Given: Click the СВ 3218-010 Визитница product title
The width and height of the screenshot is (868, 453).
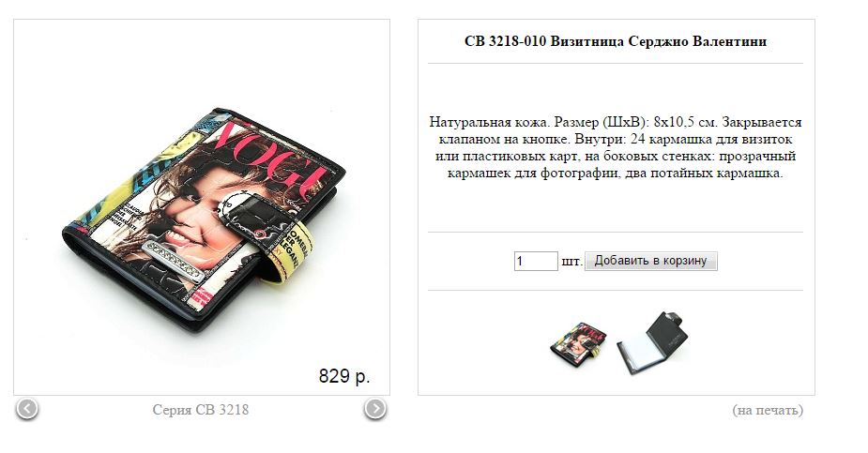Looking at the screenshot, I should click(616, 41).
